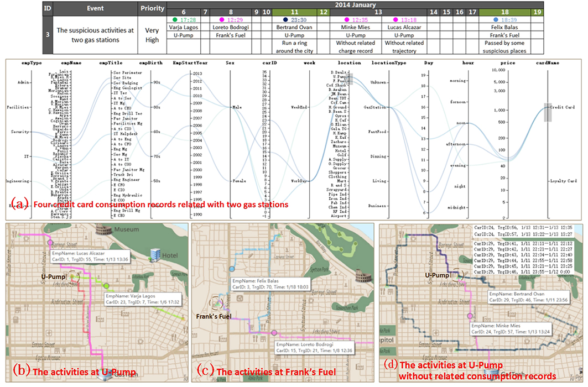The image size is (588, 387).
Task: Click tooltip showing CarID 23, TrgID 7
Action: click(x=143, y=299)
